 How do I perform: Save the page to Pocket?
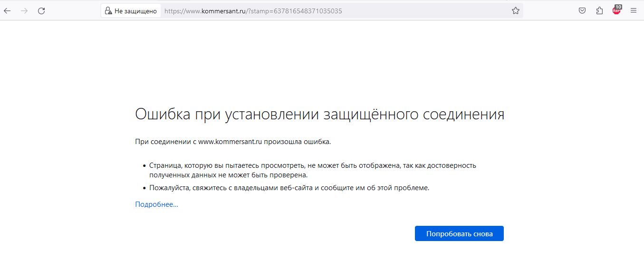[582, 10]
